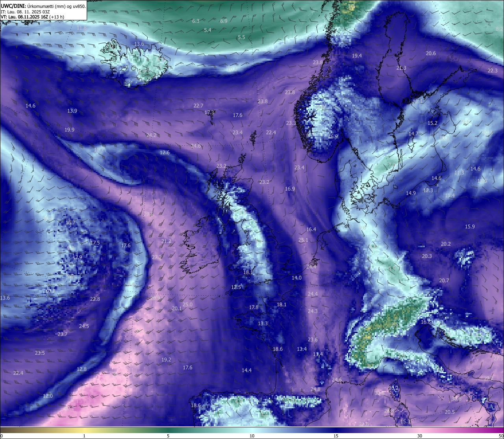Click the color scale tick label '50'
The image size is (504, 439).
click(x=501, y=436)
